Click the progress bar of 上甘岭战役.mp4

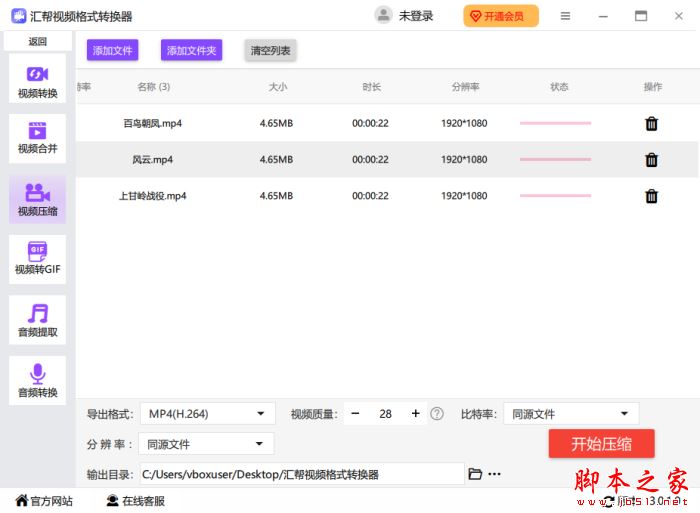555,196
